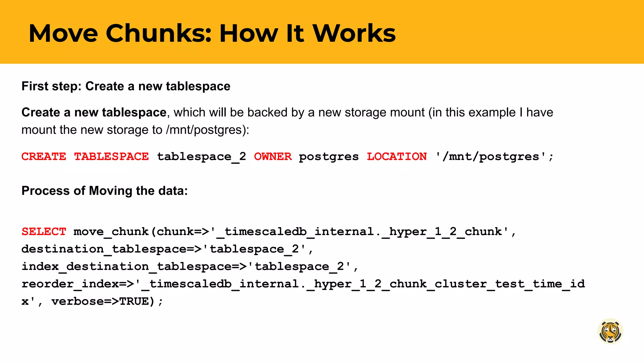Click the 'destination_tablespace=>' code line
644x362 pixels.
click(168, 249)
